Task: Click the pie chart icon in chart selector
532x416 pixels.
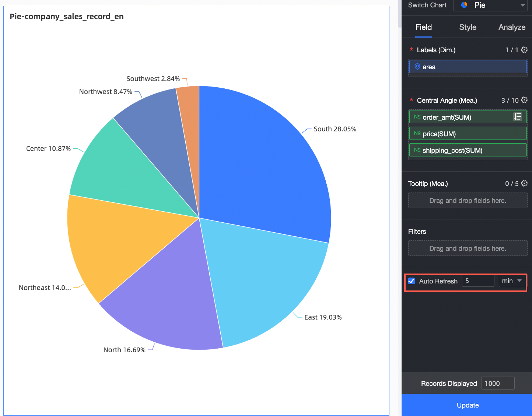Action: (463, 5)
